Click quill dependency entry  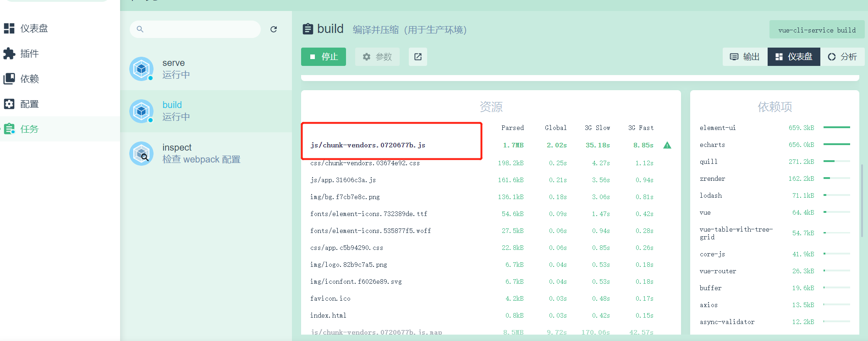point(775,162)
